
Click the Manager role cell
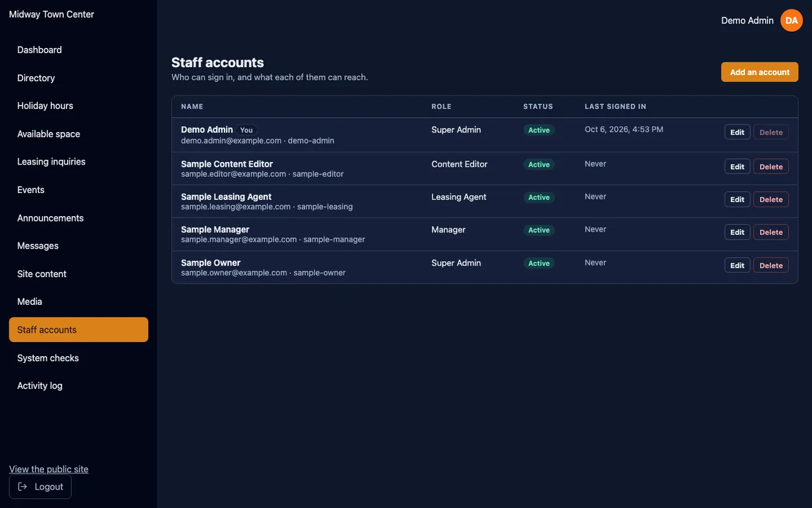pos(449,230)
